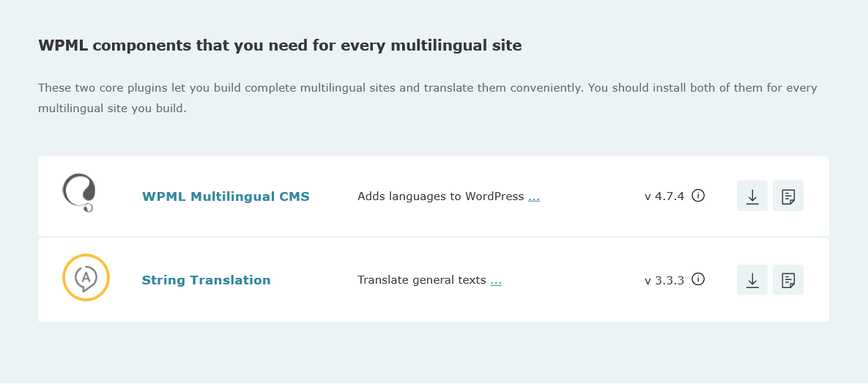Download String Translation plugin

tap(752, 280)
